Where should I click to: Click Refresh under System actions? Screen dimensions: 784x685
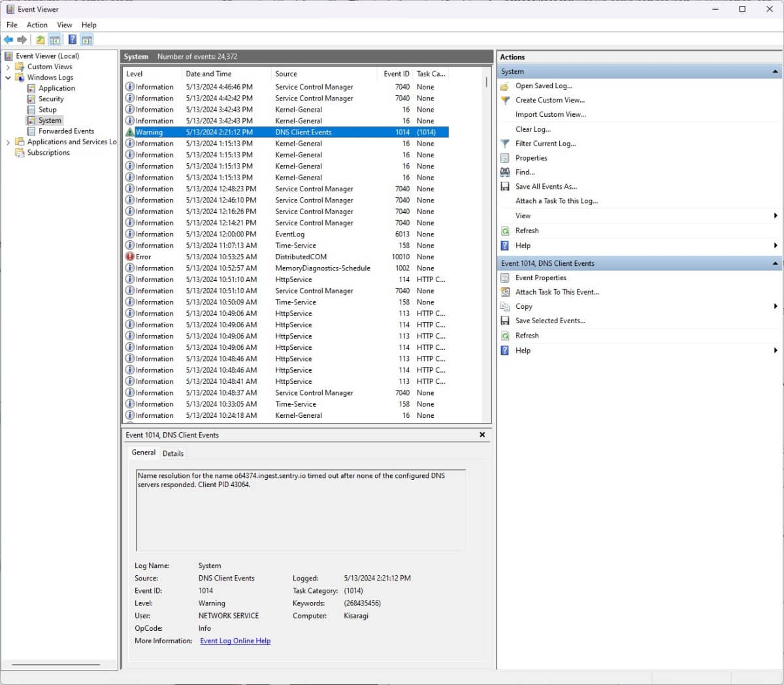click(527, 231)
